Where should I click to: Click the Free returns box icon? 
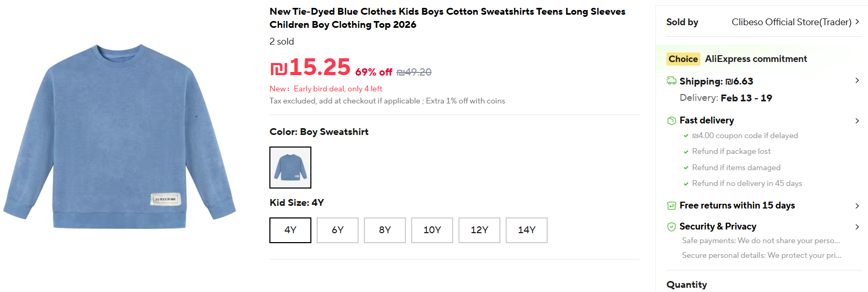[x=672, y=205]
